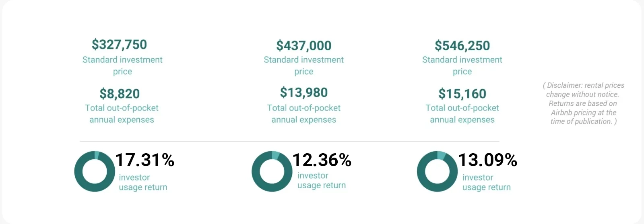The height and width of the screenshot is (224, 644).
Task: Click 'investor usage return' beside 12.36%
Action: (x=322, y=180)
